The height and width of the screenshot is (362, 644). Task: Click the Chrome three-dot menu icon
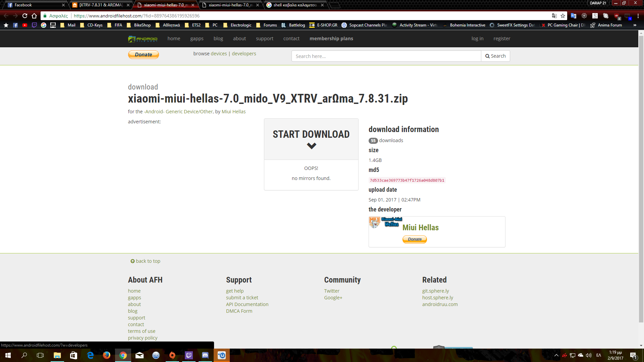pyautogui.click(x=638, y=16)
